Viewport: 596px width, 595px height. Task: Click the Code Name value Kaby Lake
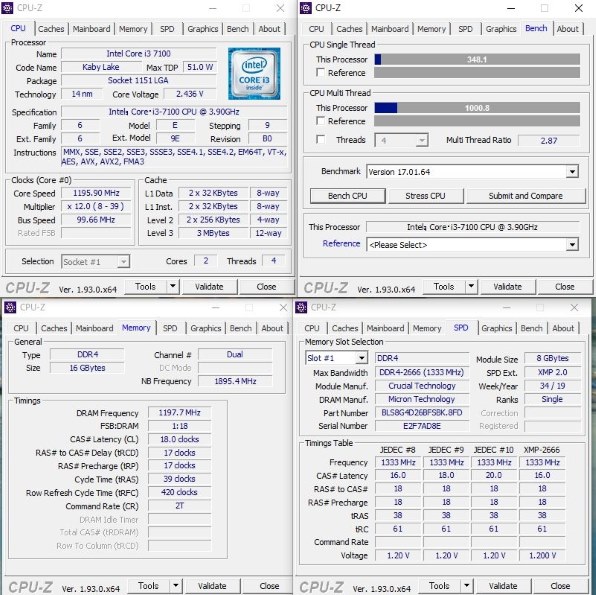(101, 67)
